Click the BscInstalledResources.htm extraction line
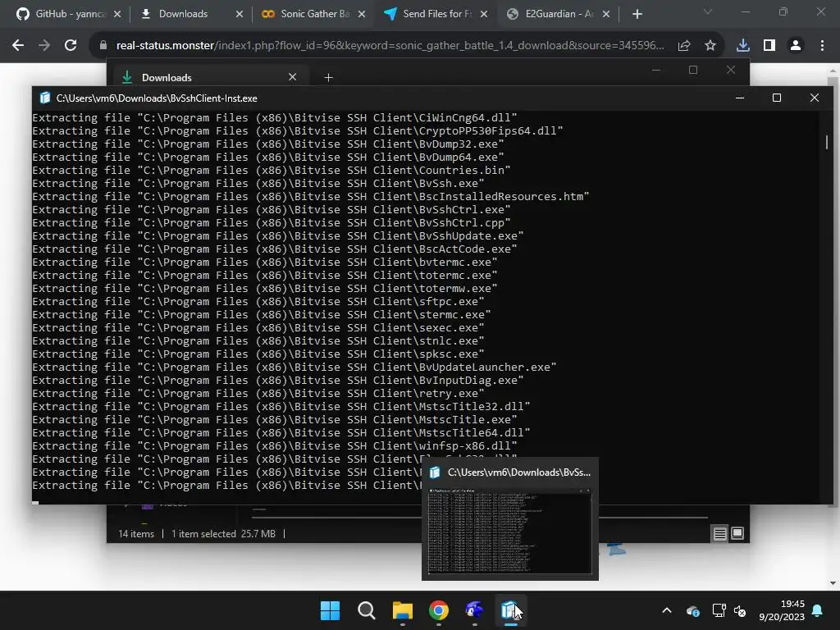Viewport: 840px width, 630px height. pos(311,197)
